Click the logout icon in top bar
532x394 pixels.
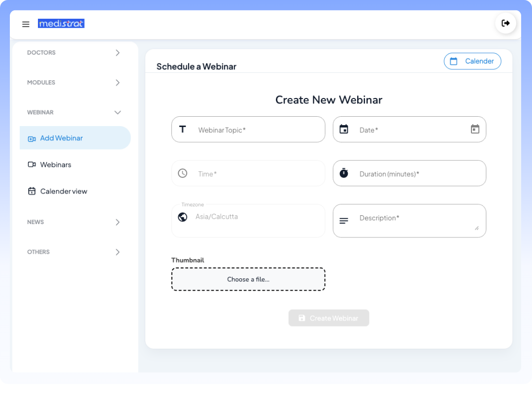pyautogui.click(x=505, y=23)
